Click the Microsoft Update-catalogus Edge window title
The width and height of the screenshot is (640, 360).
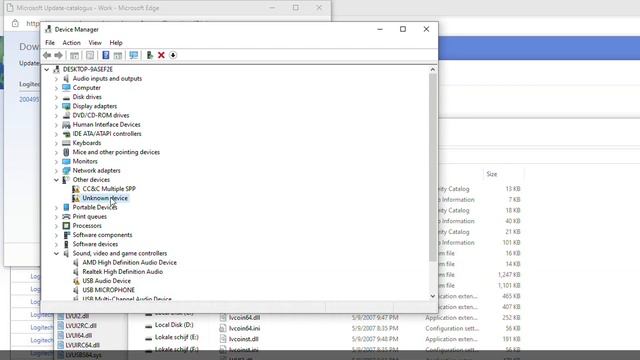88,8
